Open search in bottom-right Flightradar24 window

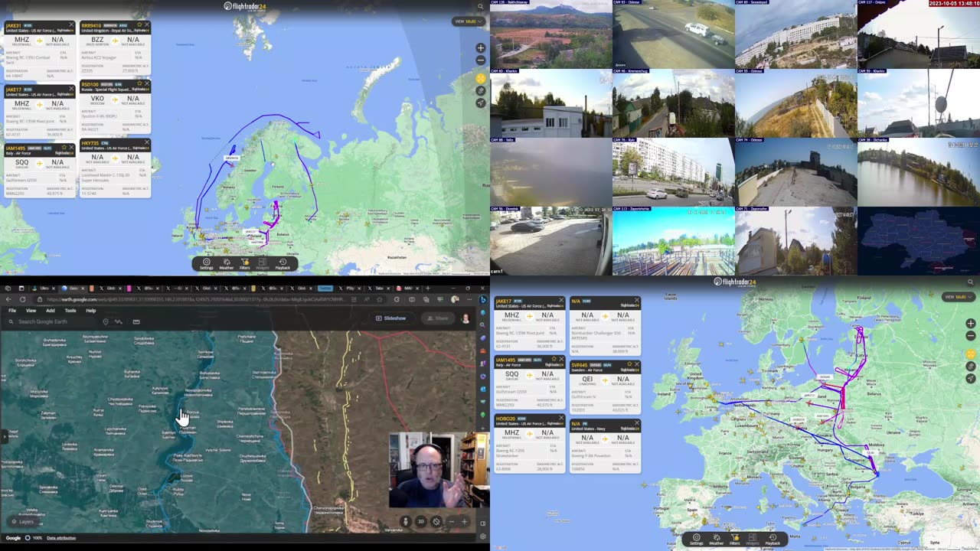tap(970, 282)
